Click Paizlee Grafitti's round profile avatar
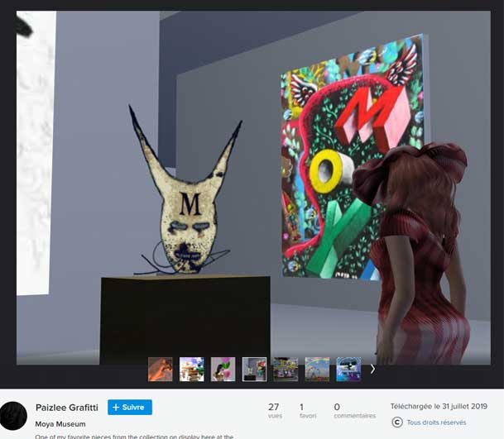 [x=13, y=414]
